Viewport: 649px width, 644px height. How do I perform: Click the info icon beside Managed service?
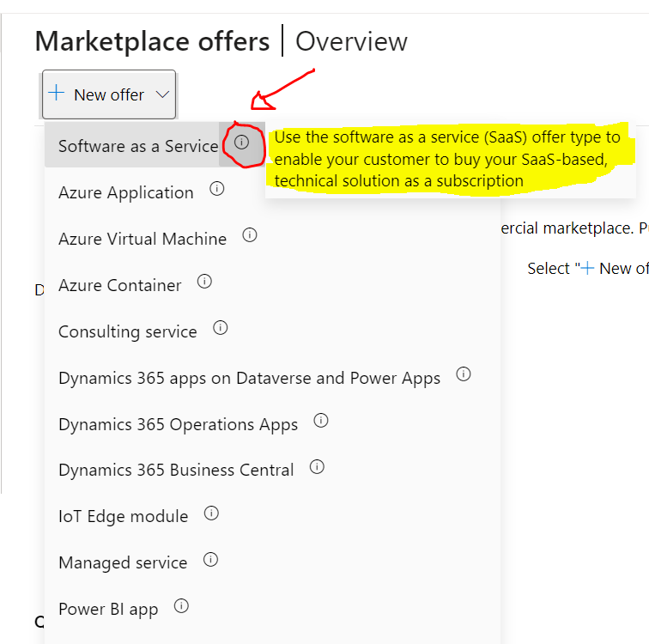[x=210, y=560]
